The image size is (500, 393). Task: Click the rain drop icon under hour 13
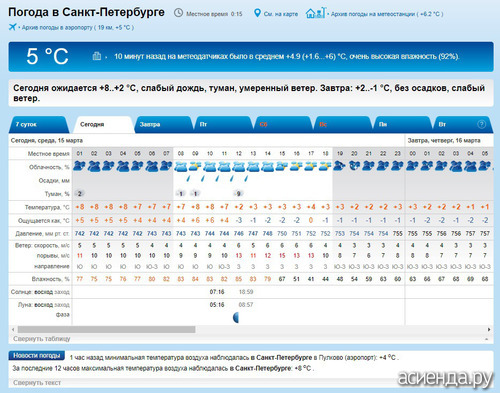point(246,179)
